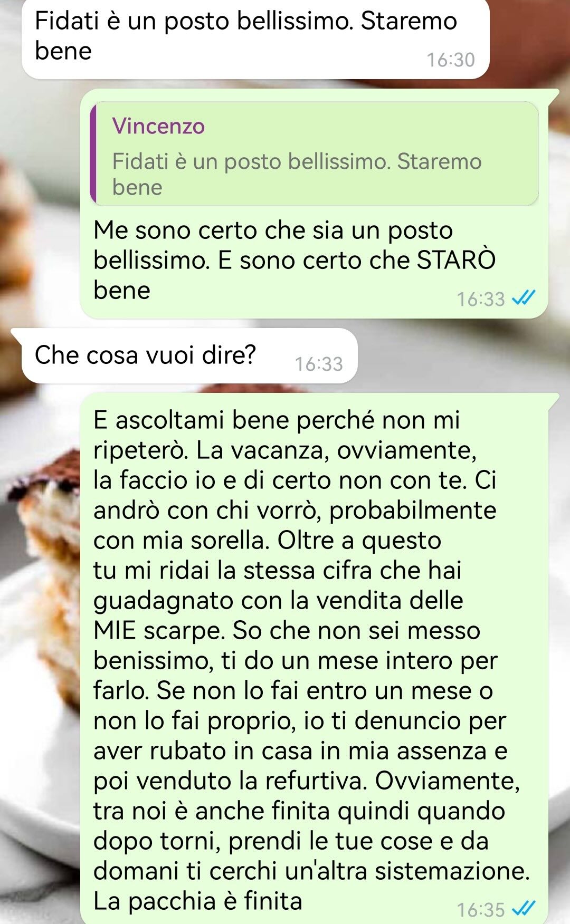570x924 pixels.
Task: Click the text 'STARÒ' in the green reply
Action: point(457,260)
